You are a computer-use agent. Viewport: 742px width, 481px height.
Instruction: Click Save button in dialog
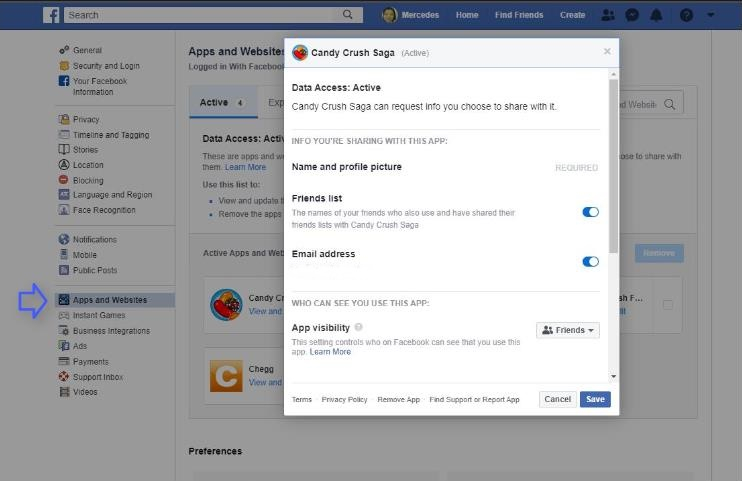coord(595,399)
